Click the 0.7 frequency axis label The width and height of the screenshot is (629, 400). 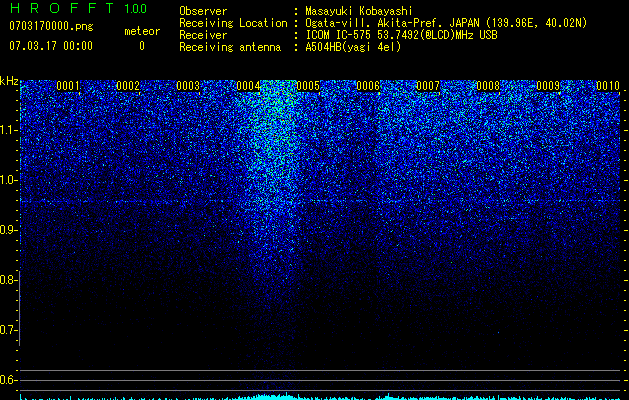[9, 330]
